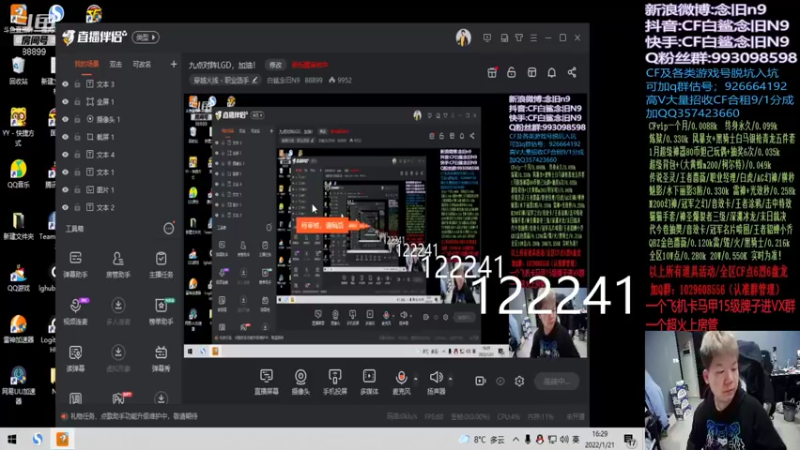Image resolution: width=800 pixels, height=450 pixels.
Task: Open the 弹幕秀 tool
Action: (x=161, y=358)
